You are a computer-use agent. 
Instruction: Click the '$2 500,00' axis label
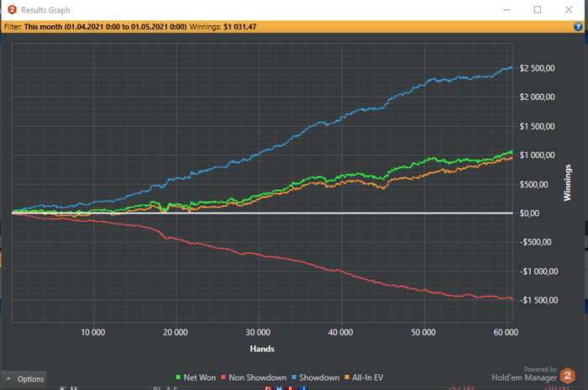537,68
